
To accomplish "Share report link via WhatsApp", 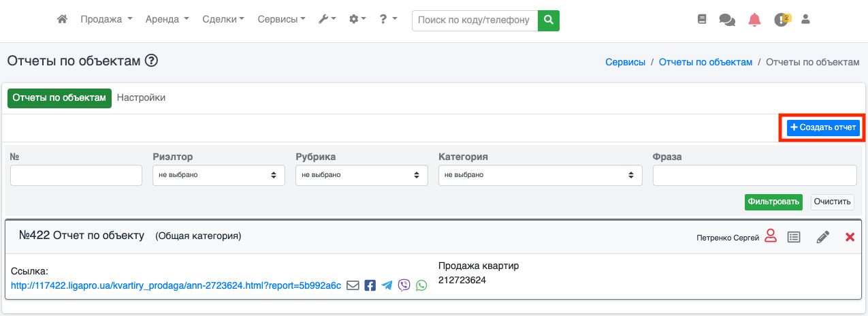I will pyautogui.click(x=421, y=285).
